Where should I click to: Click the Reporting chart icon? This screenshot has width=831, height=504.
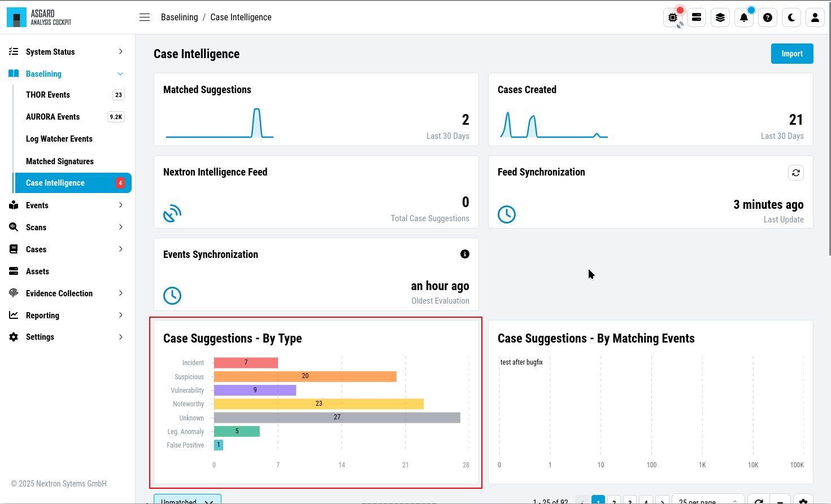[x=14, y=315]
